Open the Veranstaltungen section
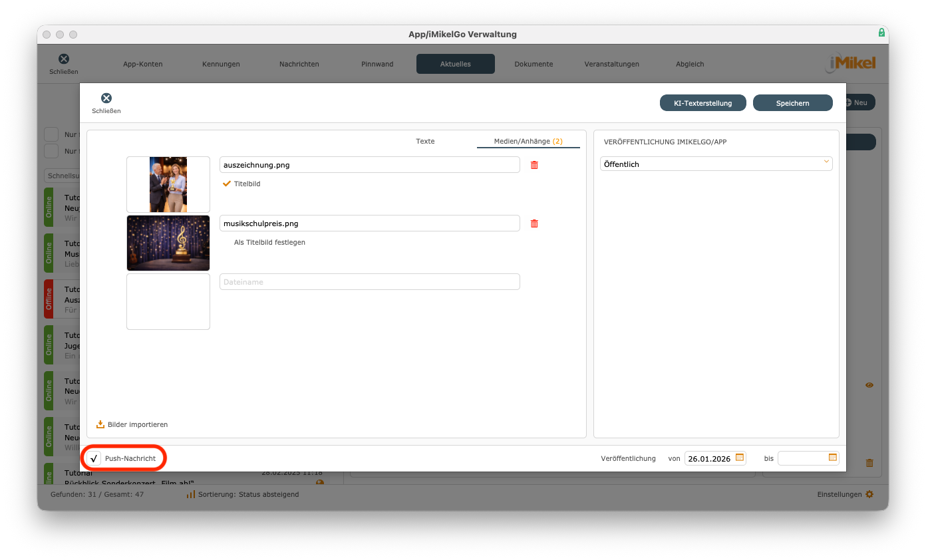 (x=611, y=64)
